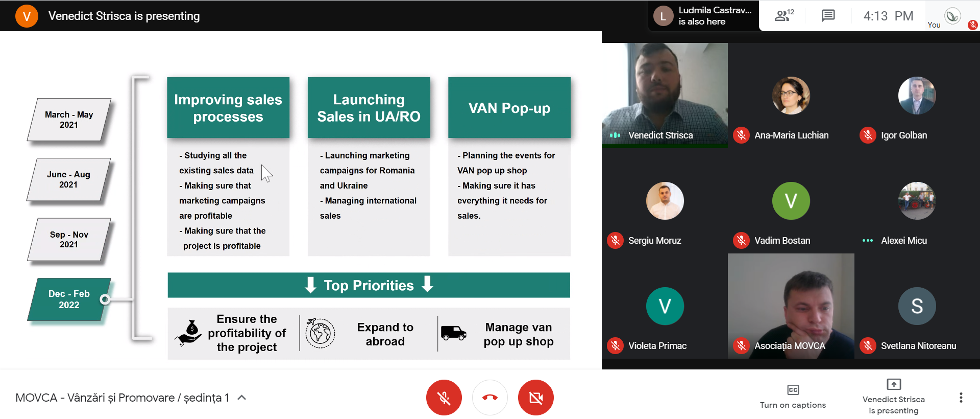
Task: Click Ana-Maria Luchian's avatar
Action: pos(791,96)
